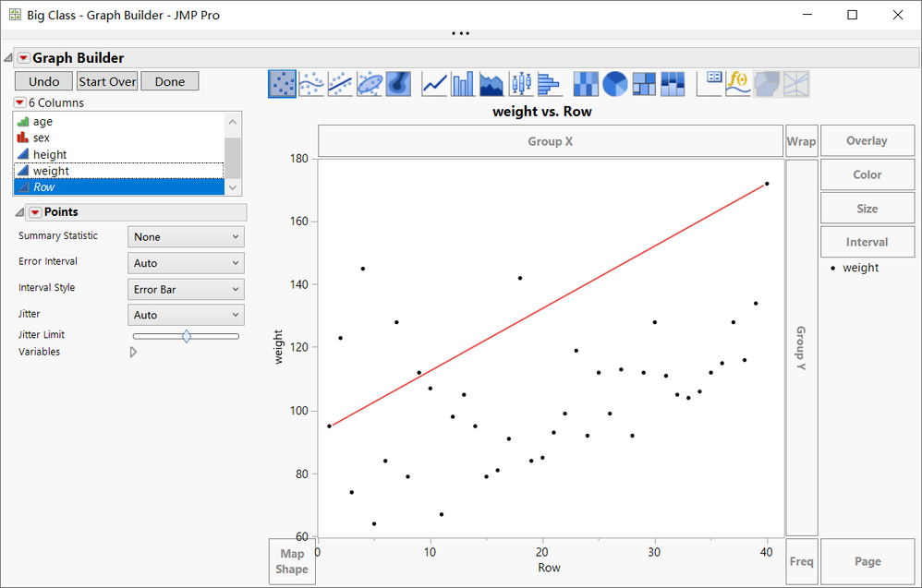Click the Map Shape drop zone
922x588 pixels.
[292, 561]
